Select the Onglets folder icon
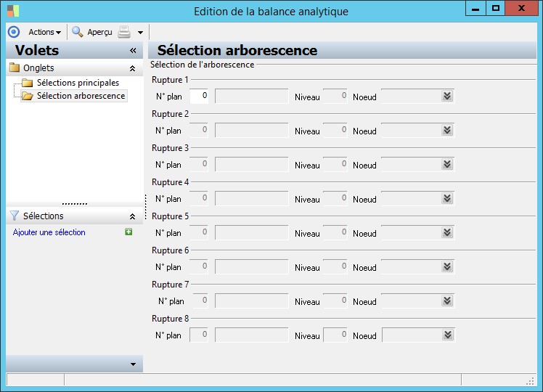The image size is (543, 392). [x=15, y=68]
